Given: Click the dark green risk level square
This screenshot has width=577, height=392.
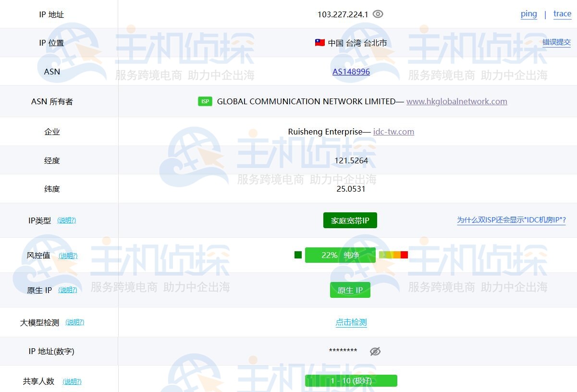Looking at the screenshot, I should (298, 255).
